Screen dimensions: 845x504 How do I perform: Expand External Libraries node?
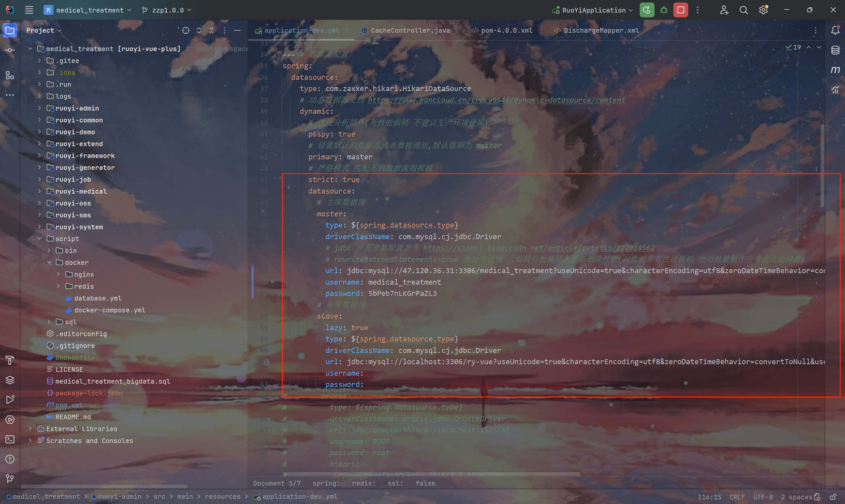click(30, 428)
